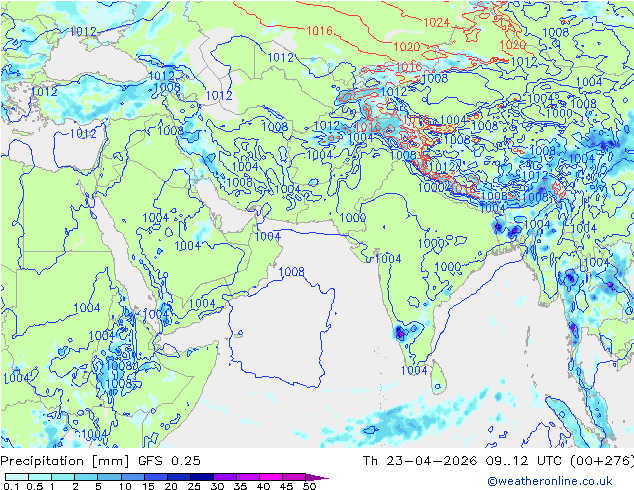The height and width of the screenshot is (490, 634).
Task: Select legend swatch between 2 and 5
Action: coord(86,477)
